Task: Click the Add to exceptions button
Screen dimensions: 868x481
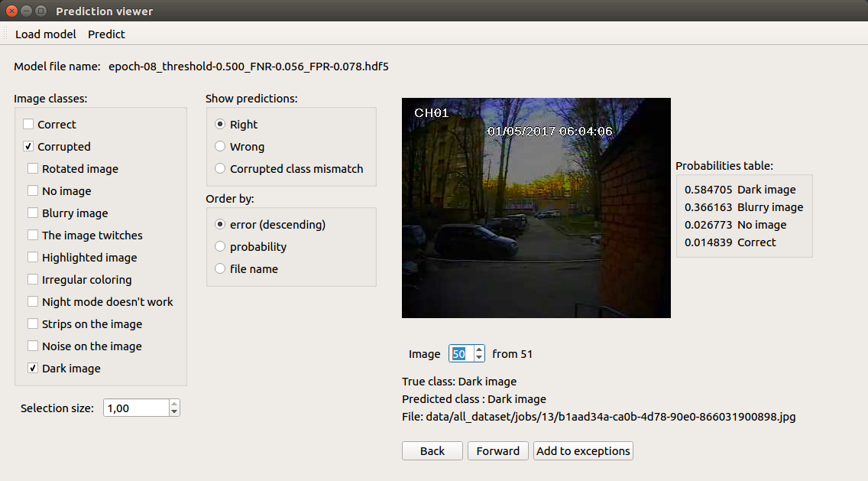Action: tap(583, 451)
